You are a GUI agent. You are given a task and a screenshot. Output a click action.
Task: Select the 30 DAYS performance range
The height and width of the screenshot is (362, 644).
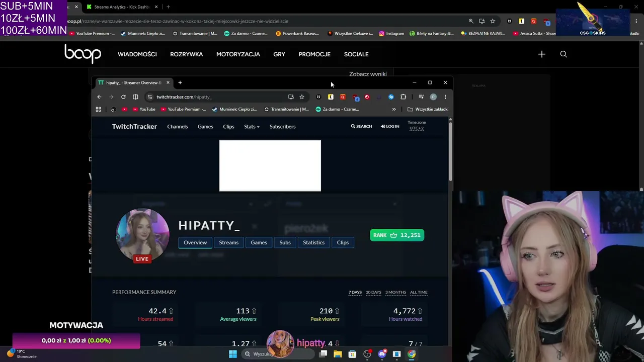pyautogui.click(x=373, y=292)
